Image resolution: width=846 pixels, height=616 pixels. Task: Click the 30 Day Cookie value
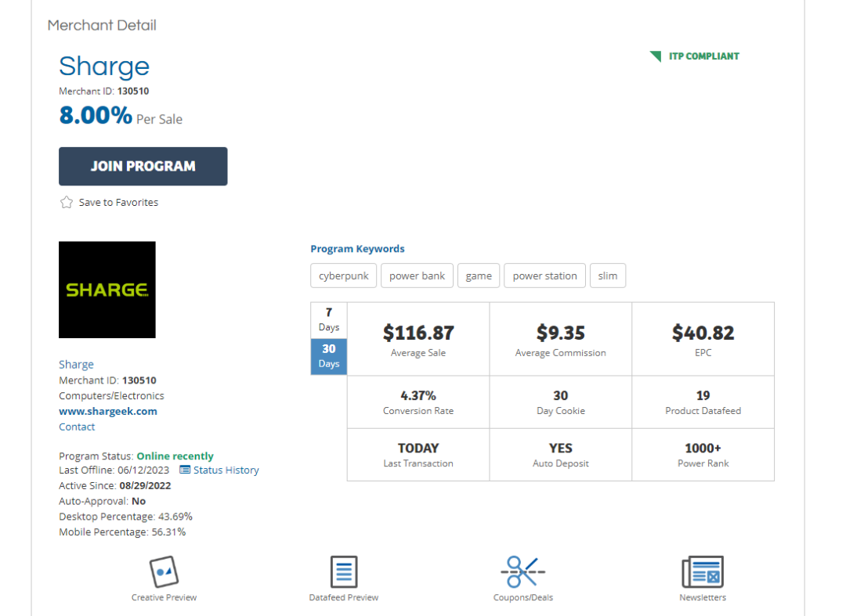click(561, 395)
